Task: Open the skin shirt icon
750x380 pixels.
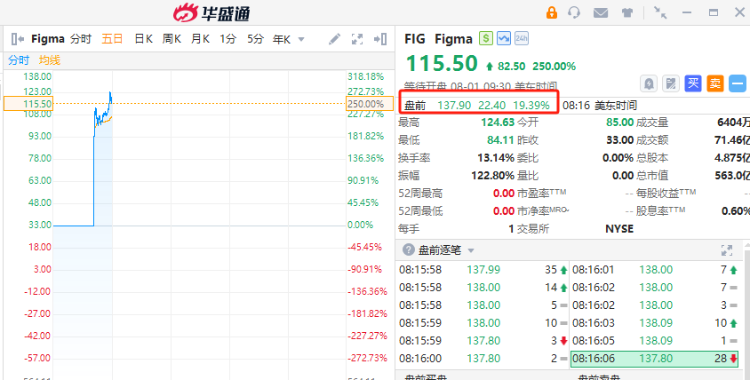Action: (628, 13)
